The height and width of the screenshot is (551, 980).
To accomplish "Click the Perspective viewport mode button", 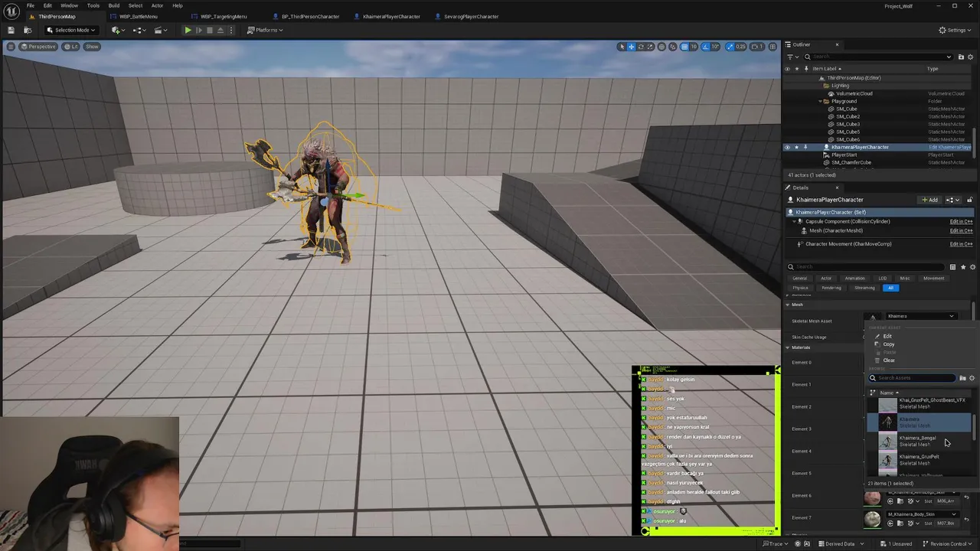I will (x=38, y=47).
